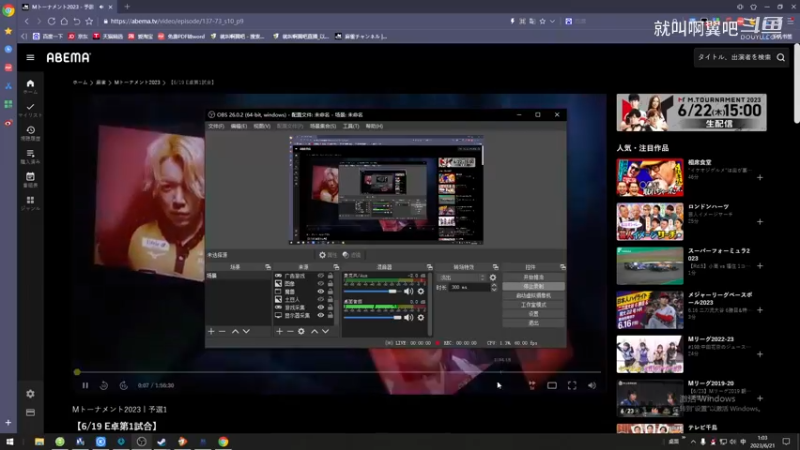Toggle lock on the 图像 source in second row
Viewport: 800px width, 450px height.
click(330, 284)
